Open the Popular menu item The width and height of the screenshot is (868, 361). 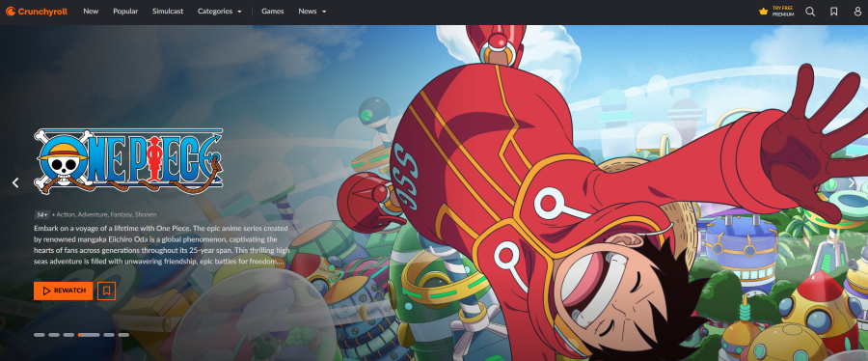click(125, 11)
